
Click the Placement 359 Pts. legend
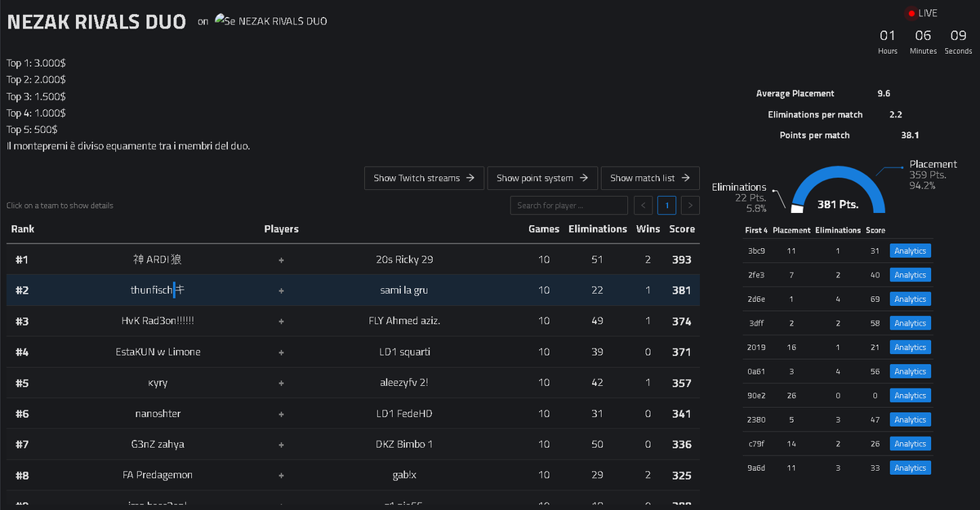[933, 175]
